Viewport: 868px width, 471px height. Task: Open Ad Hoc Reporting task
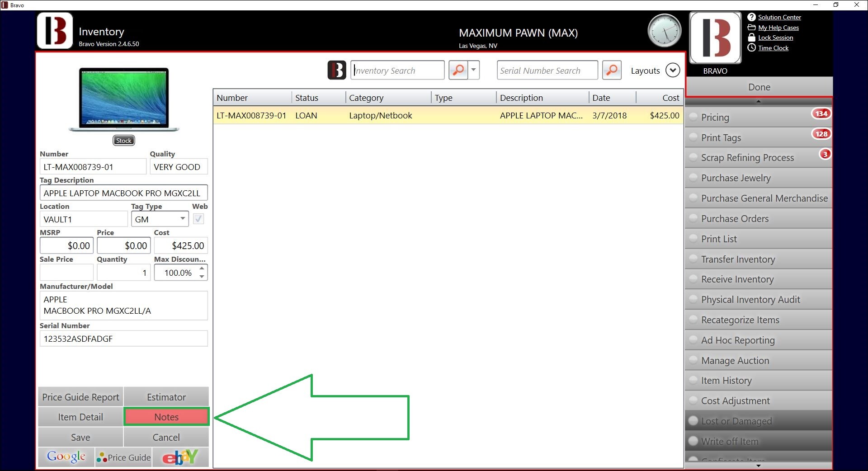pyautogui.click(x=759, y=340)
